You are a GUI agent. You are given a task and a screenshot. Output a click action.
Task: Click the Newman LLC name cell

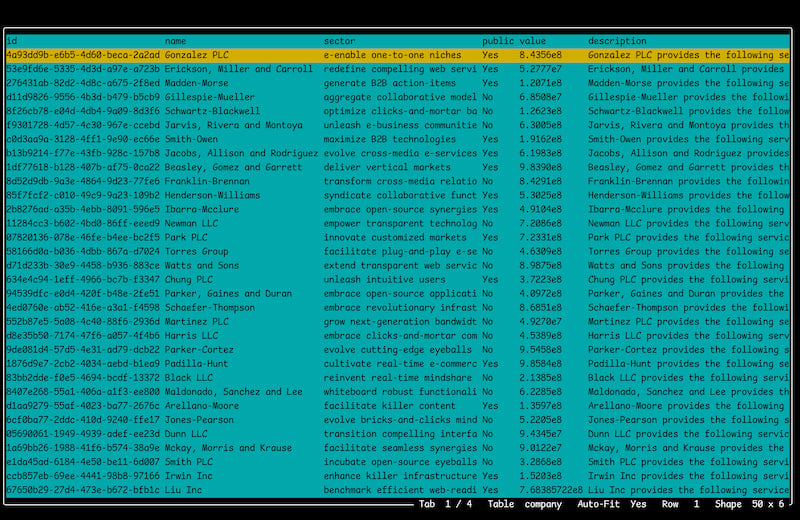tap(191, 223)
